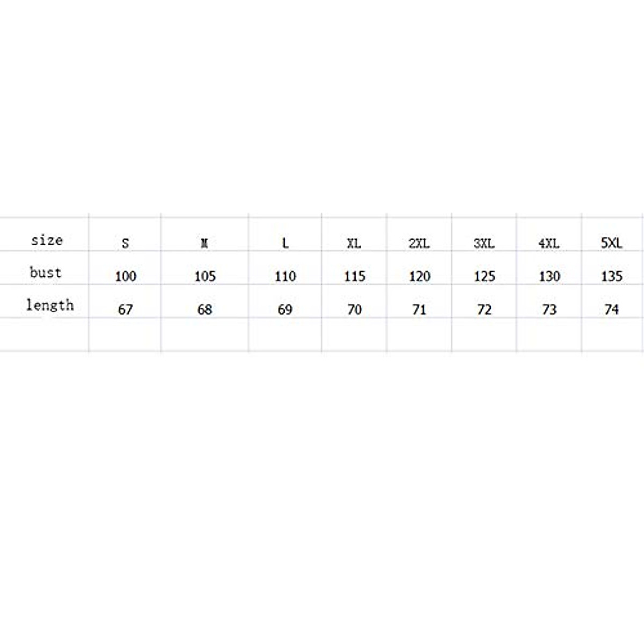
Task: Click the bust value 120 cell
Action: coord(419,276)
